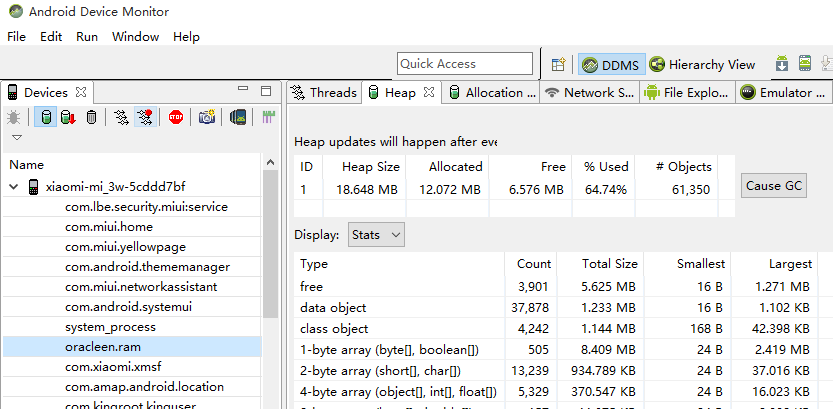The height and width of the screenshot is (409, 833).
Task: Toggle the method profiling icon
Action: (x=145, y=117)
